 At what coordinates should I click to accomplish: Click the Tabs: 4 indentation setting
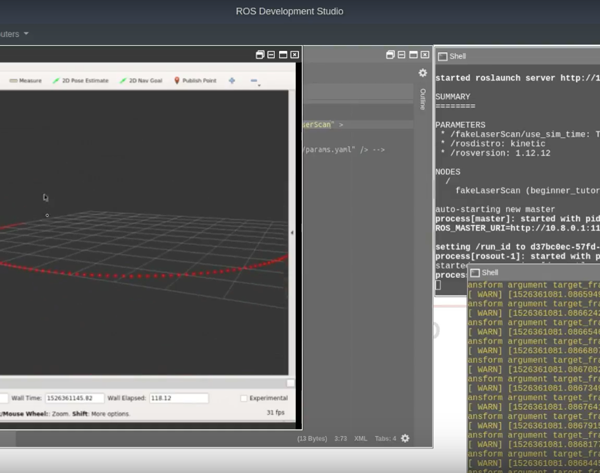tap(385, 439)
